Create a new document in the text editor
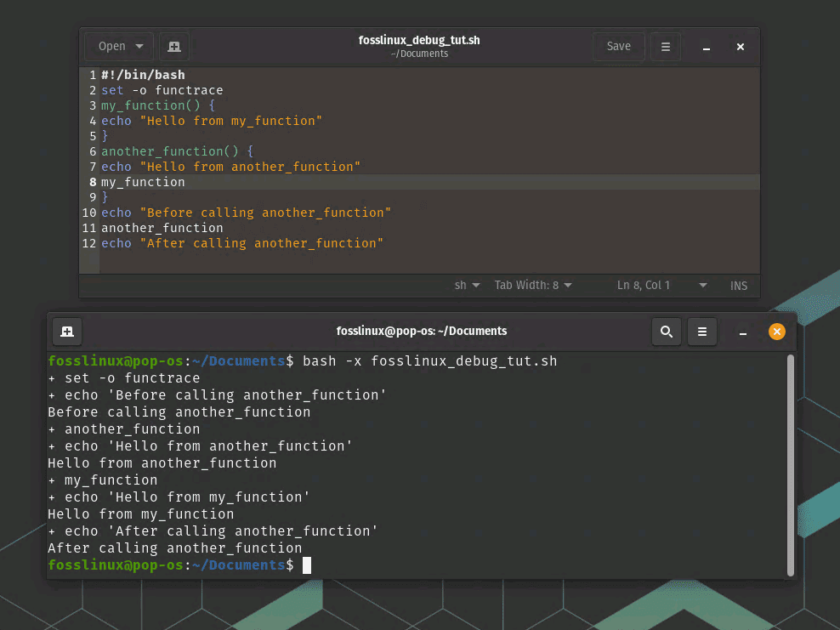The height and width of the screenshot is (630, 840). (x=174, y=47)
